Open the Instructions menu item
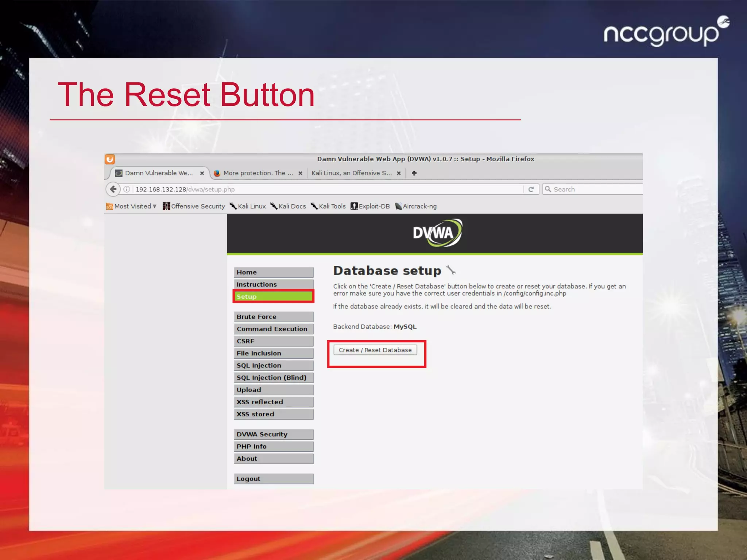This screenshot has height=560, width=747. pyautogui.click(x=274, y=284)
